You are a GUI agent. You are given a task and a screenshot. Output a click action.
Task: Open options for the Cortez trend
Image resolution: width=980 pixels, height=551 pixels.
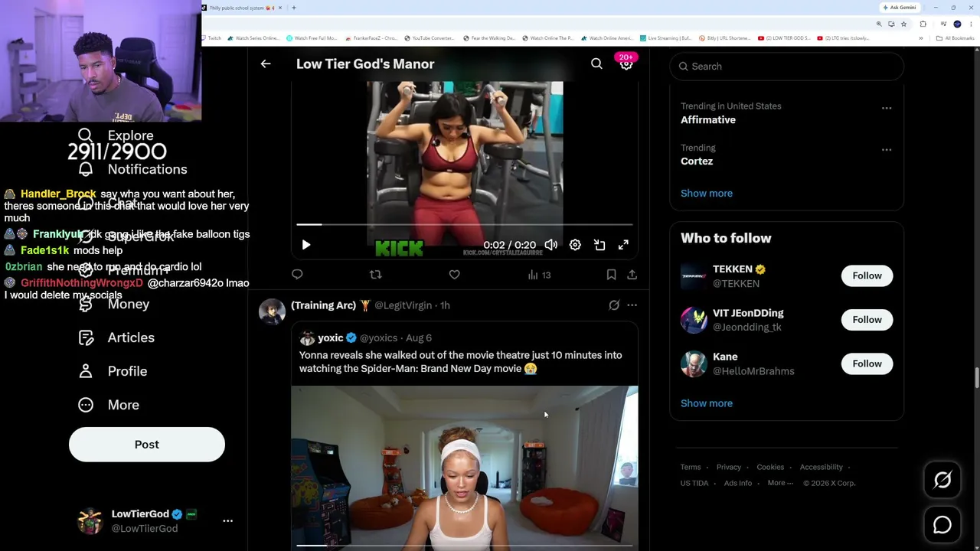pos(887,150)
